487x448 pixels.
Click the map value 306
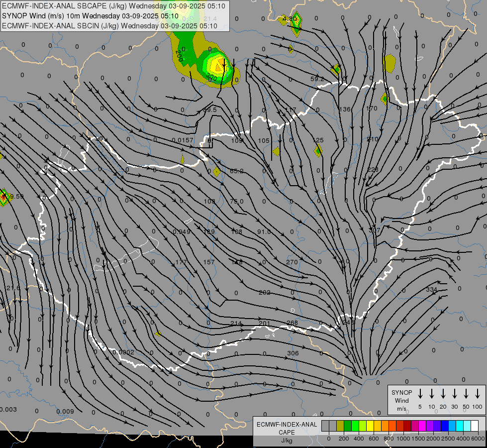[293, 353]
